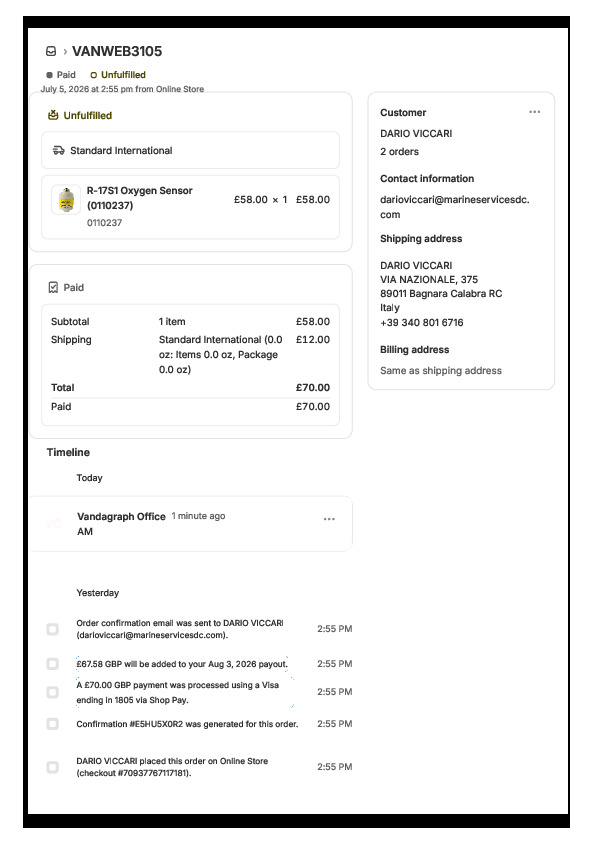Open the Vandagraph Office comment options menu
The height and width of the screenshot is (842, 595).
[x=329, y=519]
